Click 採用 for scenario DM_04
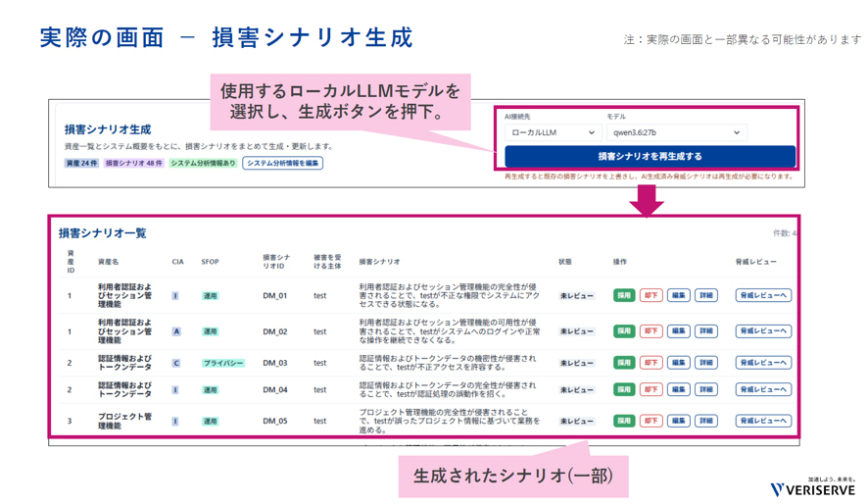Viewport: 868px width, 504px height. (624, 389)
